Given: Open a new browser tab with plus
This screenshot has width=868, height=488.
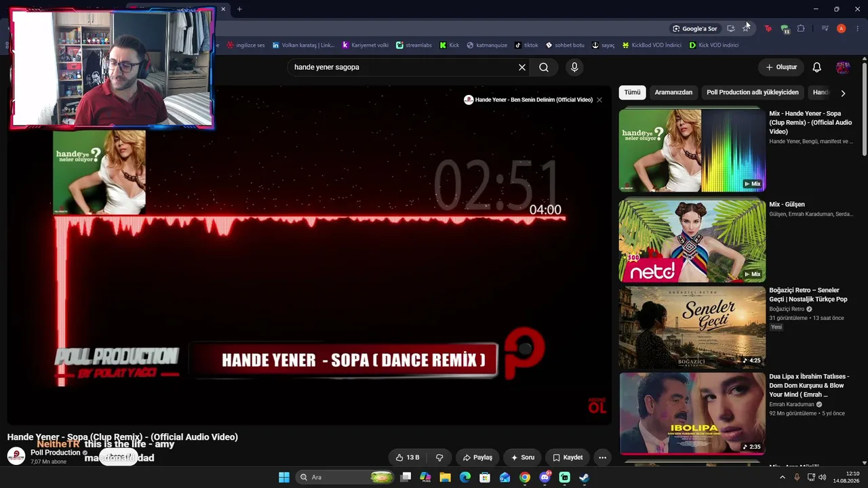Looking at the screenshot, I should pos(239,9).
